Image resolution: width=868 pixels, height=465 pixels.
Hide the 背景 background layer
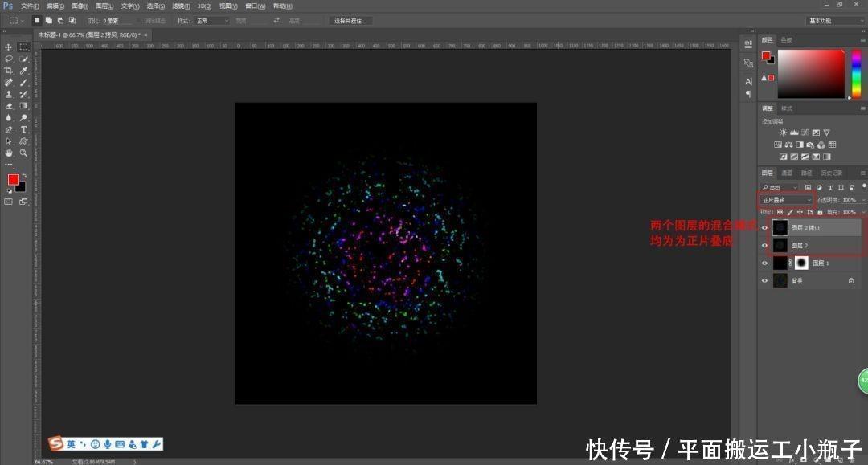pos(764,281)
